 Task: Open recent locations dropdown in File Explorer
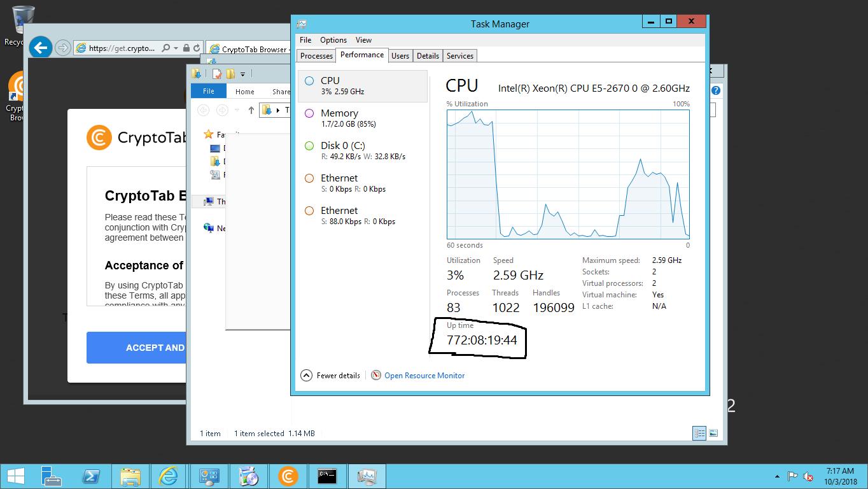[237, 110]
